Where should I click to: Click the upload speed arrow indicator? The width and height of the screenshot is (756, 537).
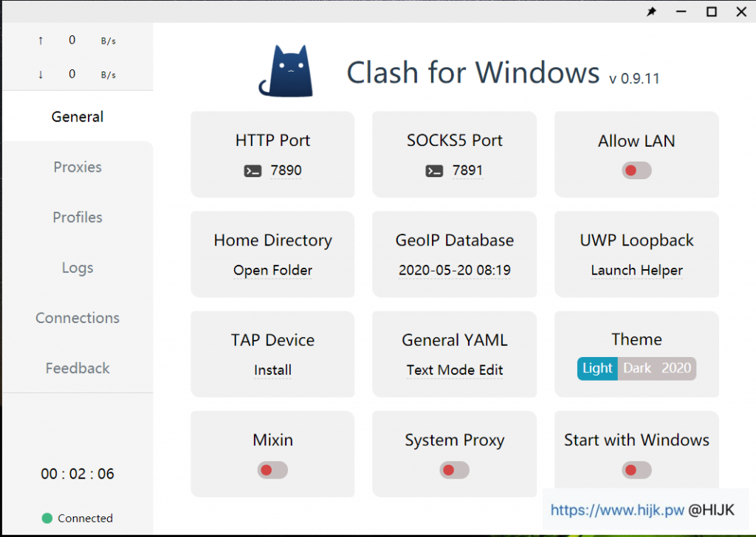(40, 40)
